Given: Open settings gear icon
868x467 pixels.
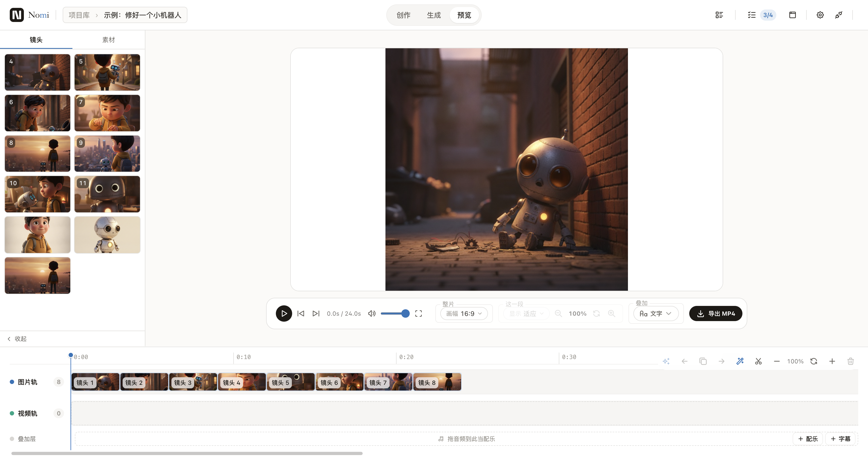Looking at the screenshot, I should coord(820,15).
